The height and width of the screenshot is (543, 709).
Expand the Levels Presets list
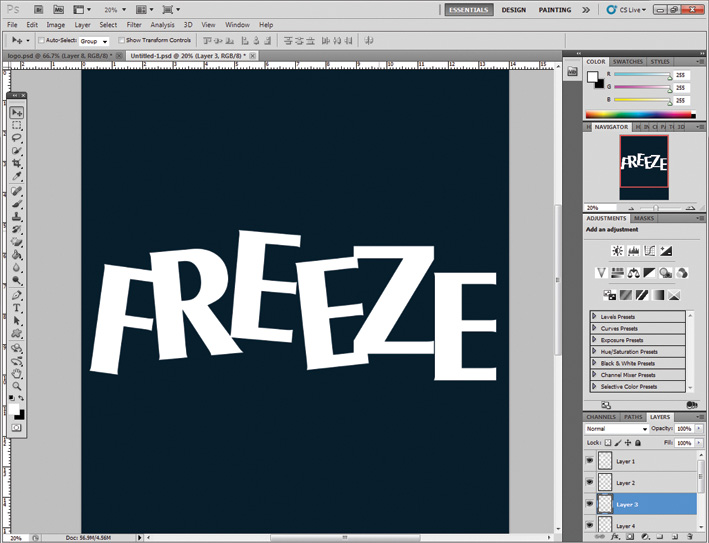click(595, 317)
